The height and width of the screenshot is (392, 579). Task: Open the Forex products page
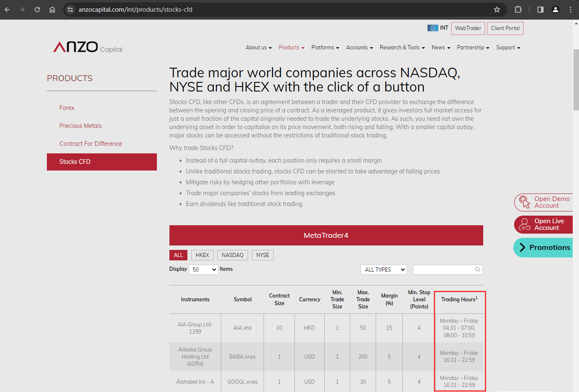(x=67, y=108)
